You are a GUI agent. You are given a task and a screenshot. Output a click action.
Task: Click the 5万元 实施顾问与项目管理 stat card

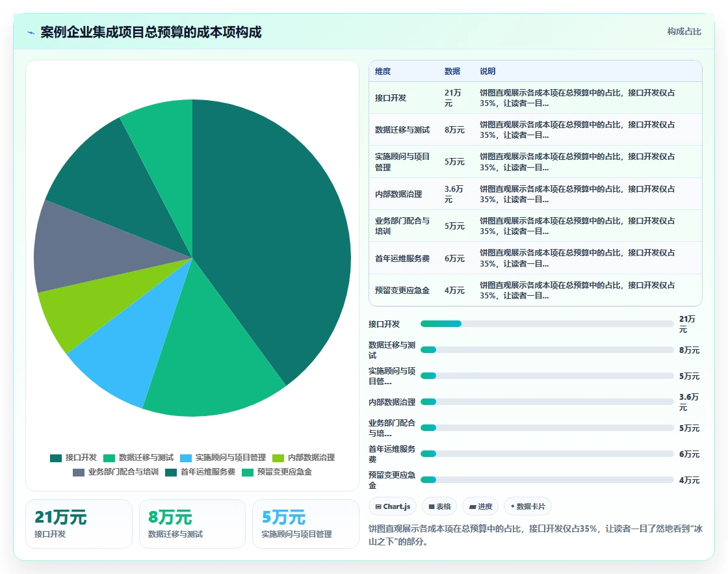coord(305,524)
